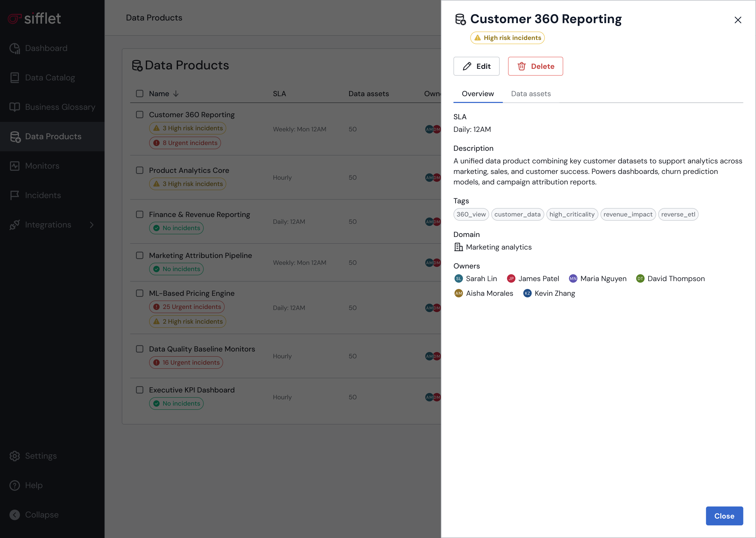Toggle the select-all checkbox in table header
The width and height of the screenshot is (756, 538).
tap(140, 94)
